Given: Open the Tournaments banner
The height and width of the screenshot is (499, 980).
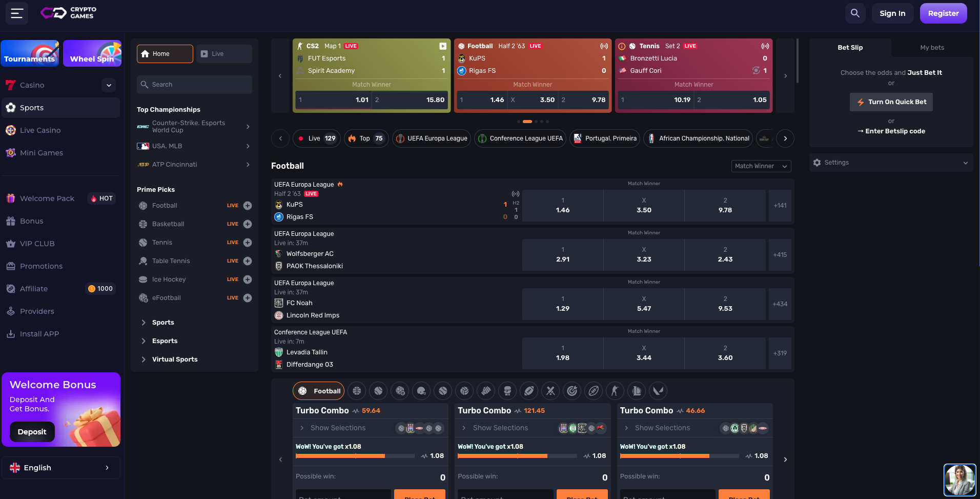Looking at the screenshot, I should pyautogui.click(x=30, y=53).
